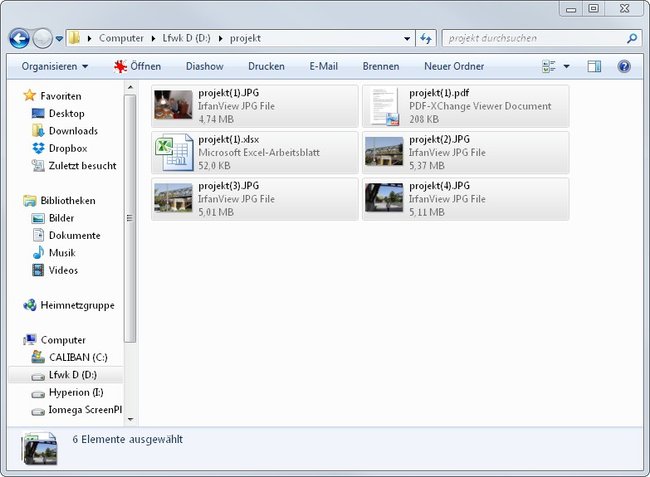Image resolution: width=650 pixels, height=477 pixels.
Task: Click the details pane selection preview thumbnail
Action: (x=40, y=449)
